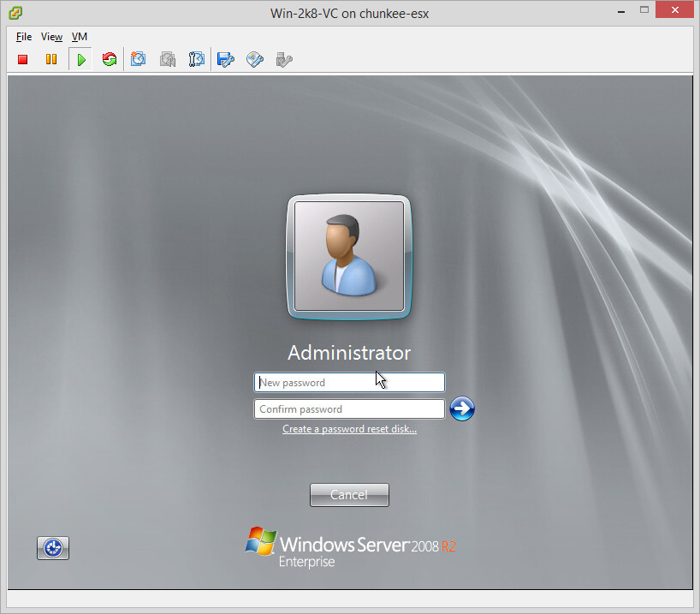Reset the virtual machine using the restart icon
The height and width of the screenshot is (614, 700).
109,59
